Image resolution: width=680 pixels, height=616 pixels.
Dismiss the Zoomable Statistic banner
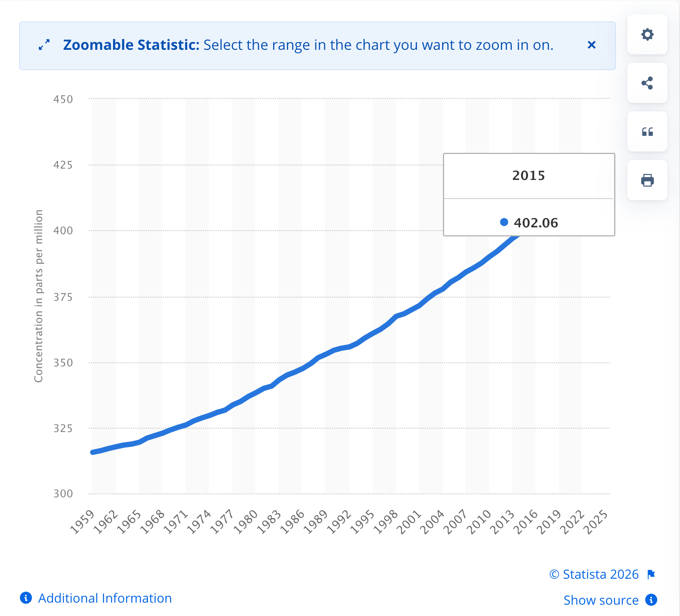(591, 45)
